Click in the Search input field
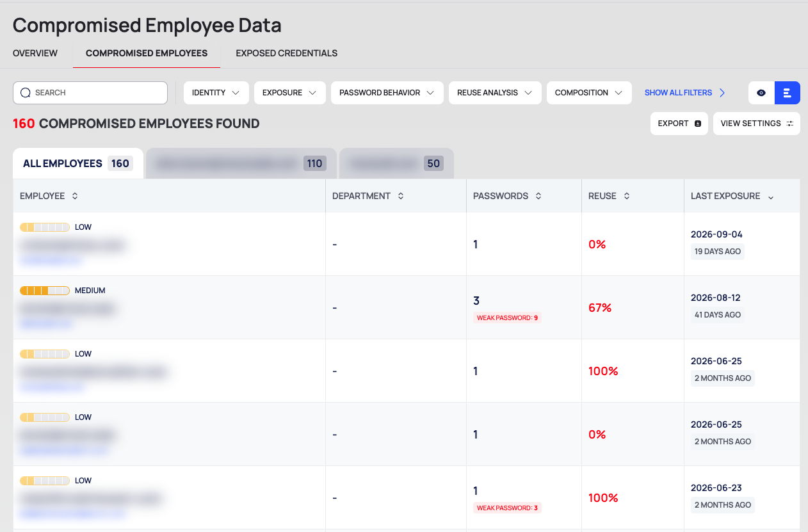This screenshot has height=532, width=808. tap(90, 93)
